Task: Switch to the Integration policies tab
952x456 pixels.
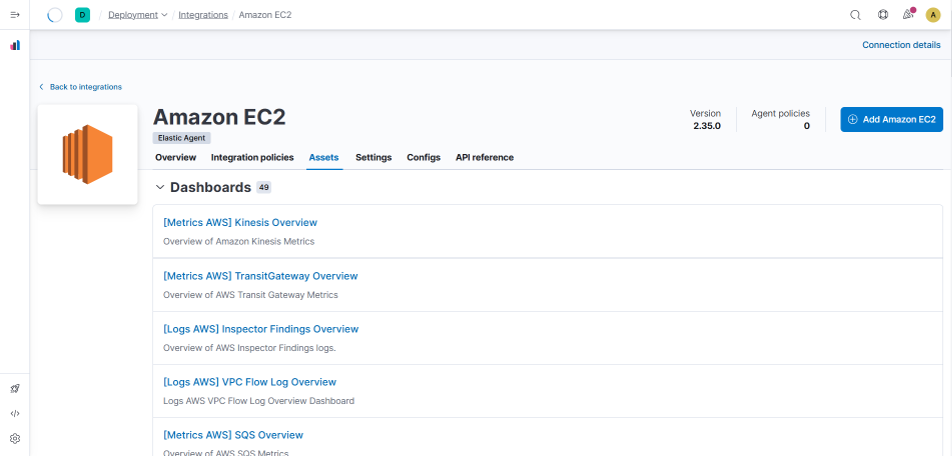Action: click(252, 158)
